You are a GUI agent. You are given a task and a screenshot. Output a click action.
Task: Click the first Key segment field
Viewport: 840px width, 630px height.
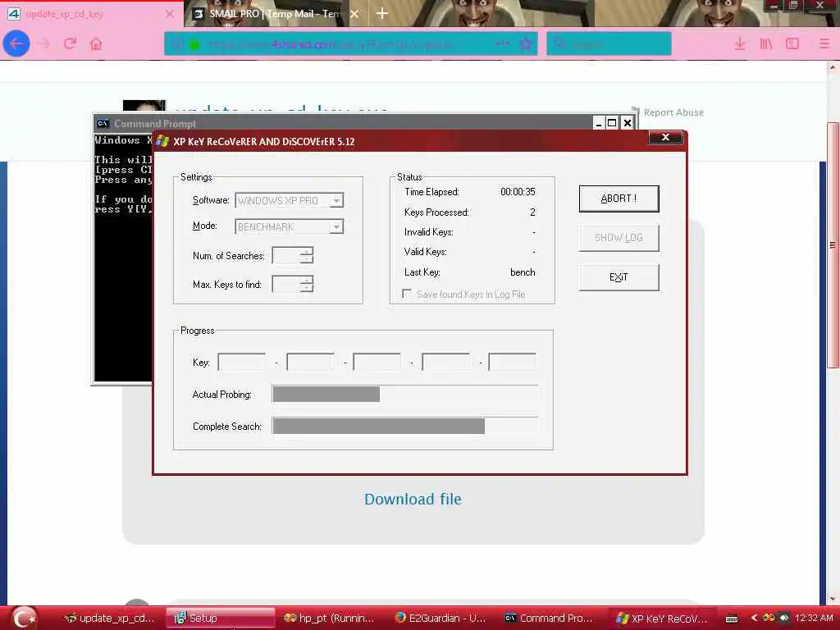[x=242, y=362]
